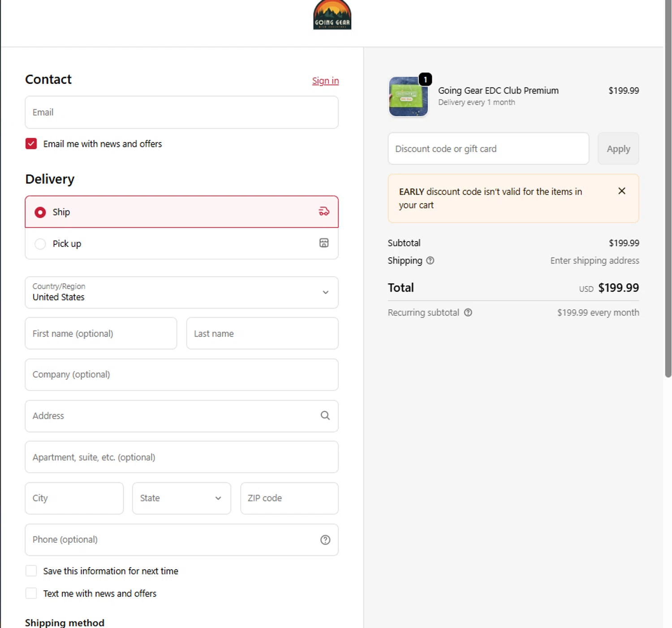
Task: Focus the Apartment, suite, etc. field
Action: (181, 457)
